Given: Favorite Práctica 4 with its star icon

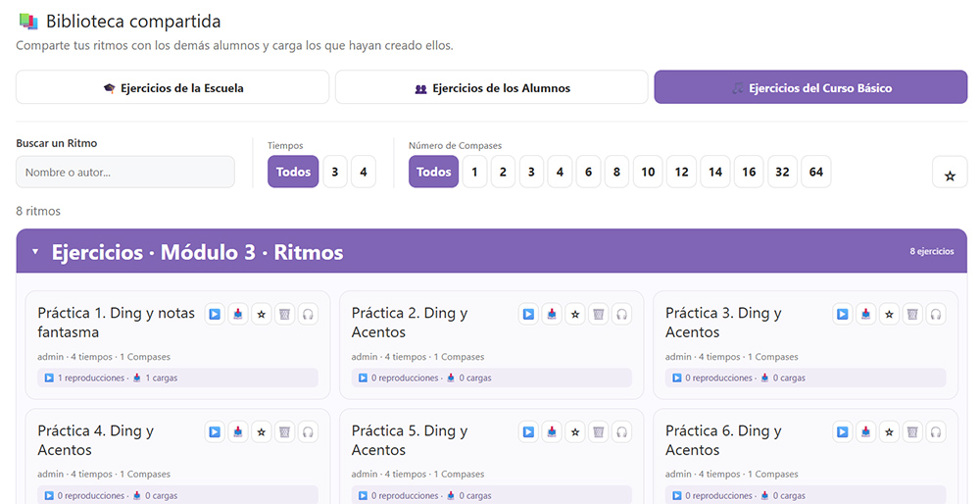Looking at the screenshot, I should point(262,431).
